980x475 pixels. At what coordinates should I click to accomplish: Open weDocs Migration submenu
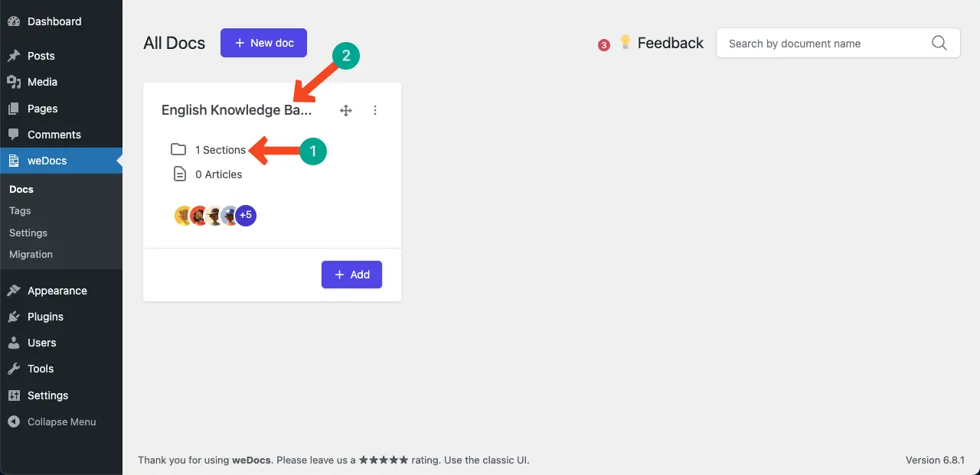click(31, 254)
